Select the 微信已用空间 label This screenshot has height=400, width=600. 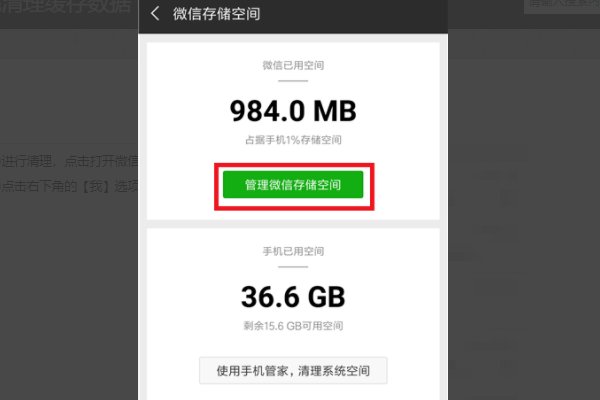(x=293, y=65)
